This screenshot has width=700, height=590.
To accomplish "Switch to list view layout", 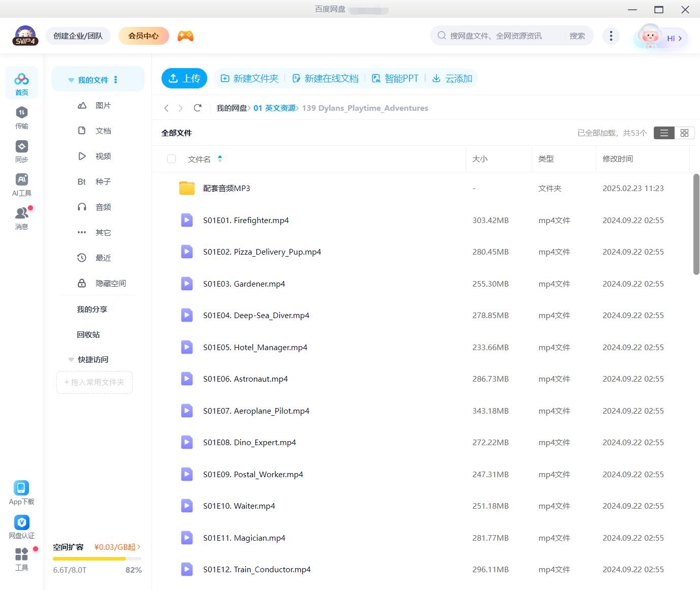I will (664, 133).
